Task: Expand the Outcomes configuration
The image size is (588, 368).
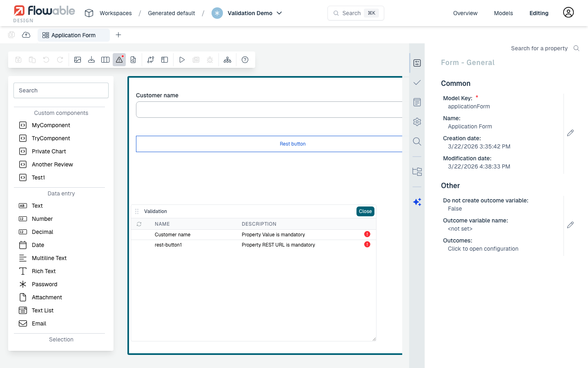Action: point(483,249)
